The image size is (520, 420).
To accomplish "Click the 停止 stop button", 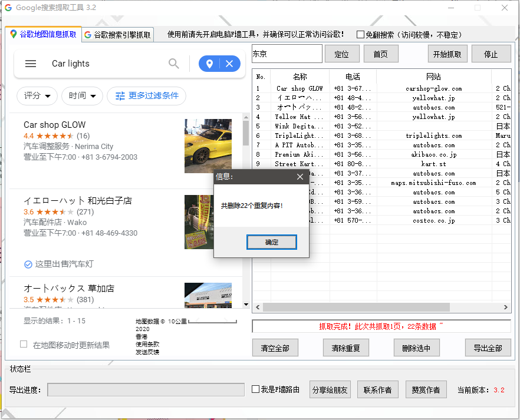I will click(x=491, y=54).
